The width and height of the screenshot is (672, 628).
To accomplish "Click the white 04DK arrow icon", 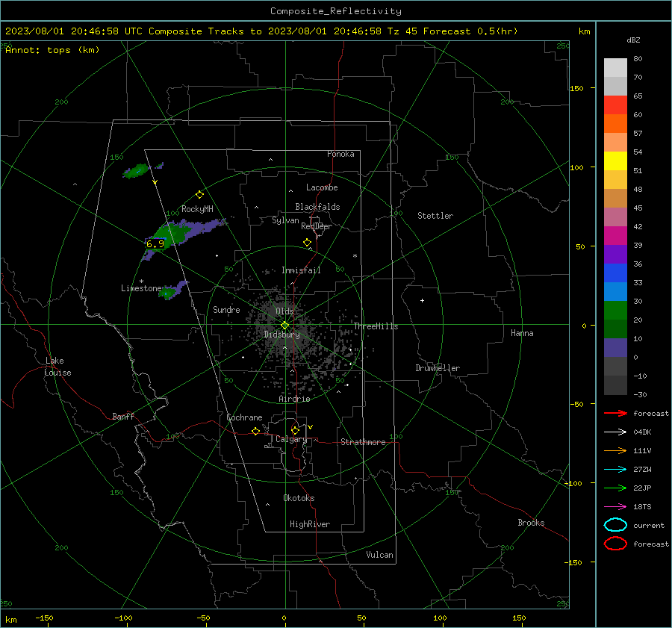I will click(615, 432).
